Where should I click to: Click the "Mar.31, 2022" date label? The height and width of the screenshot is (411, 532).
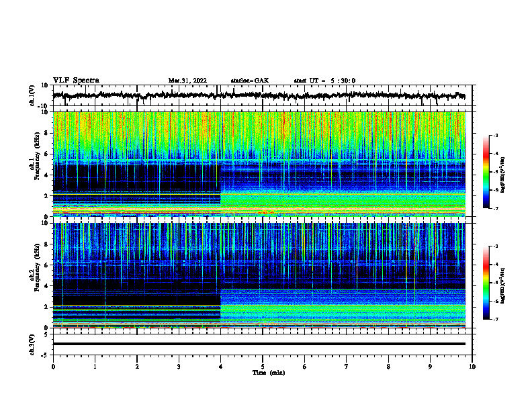[x=187, y=81]
